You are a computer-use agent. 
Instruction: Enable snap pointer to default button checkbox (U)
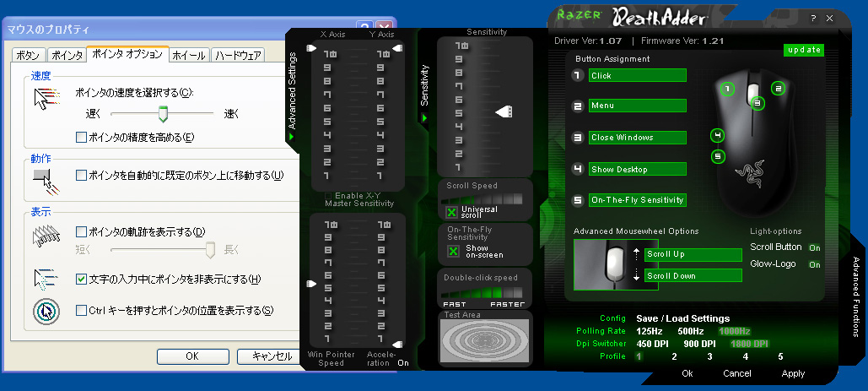tap(81, 175)
